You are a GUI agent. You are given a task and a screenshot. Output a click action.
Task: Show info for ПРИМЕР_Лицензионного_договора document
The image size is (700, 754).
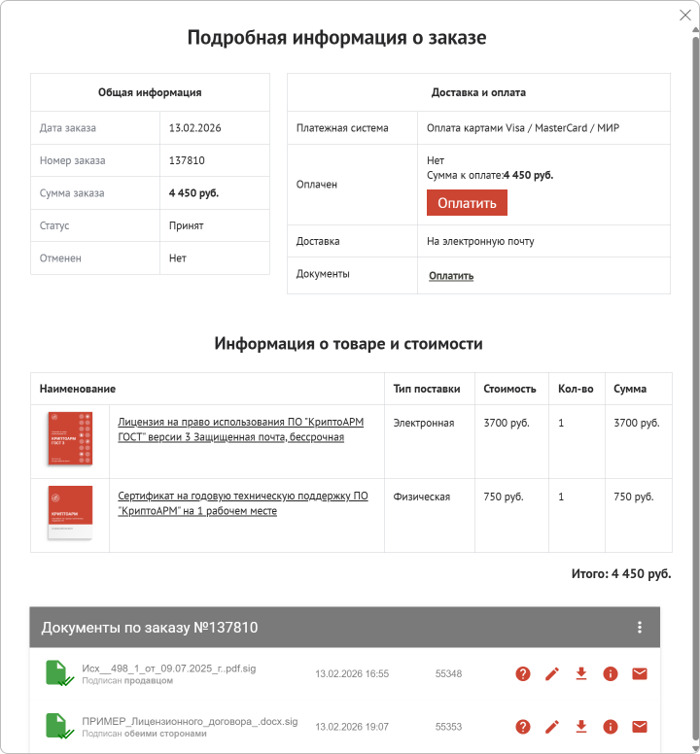[x=611, y=727]
